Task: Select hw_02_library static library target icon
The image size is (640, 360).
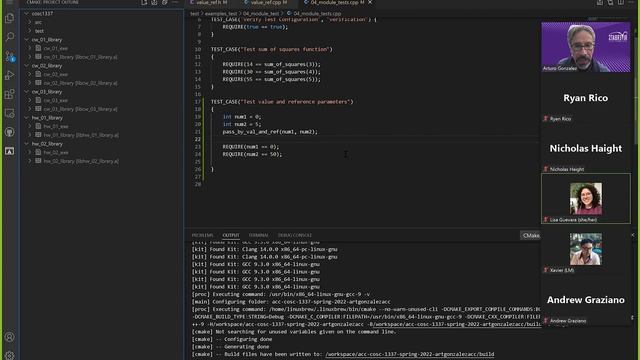Action: tap(38, 161)
